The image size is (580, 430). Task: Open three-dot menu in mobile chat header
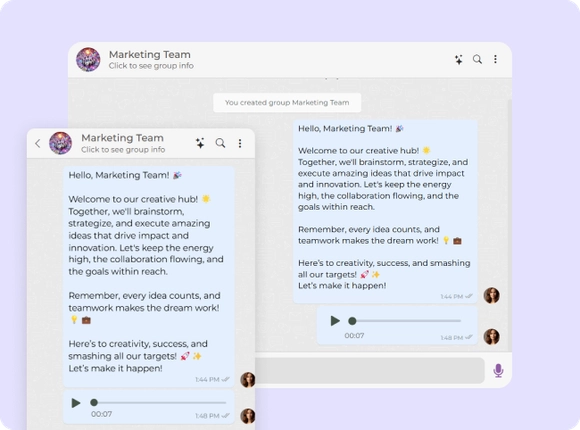coord(240,143)
